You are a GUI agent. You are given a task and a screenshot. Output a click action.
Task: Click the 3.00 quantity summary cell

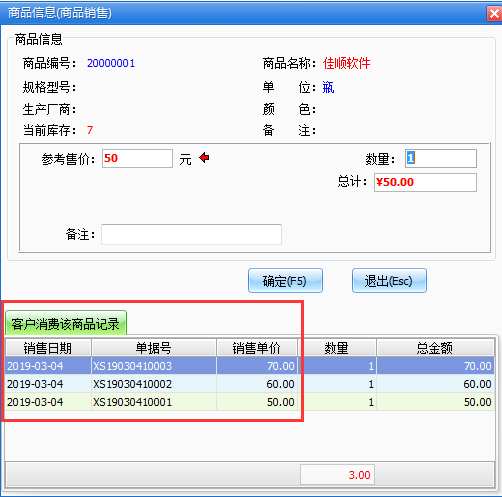(337, 475)
